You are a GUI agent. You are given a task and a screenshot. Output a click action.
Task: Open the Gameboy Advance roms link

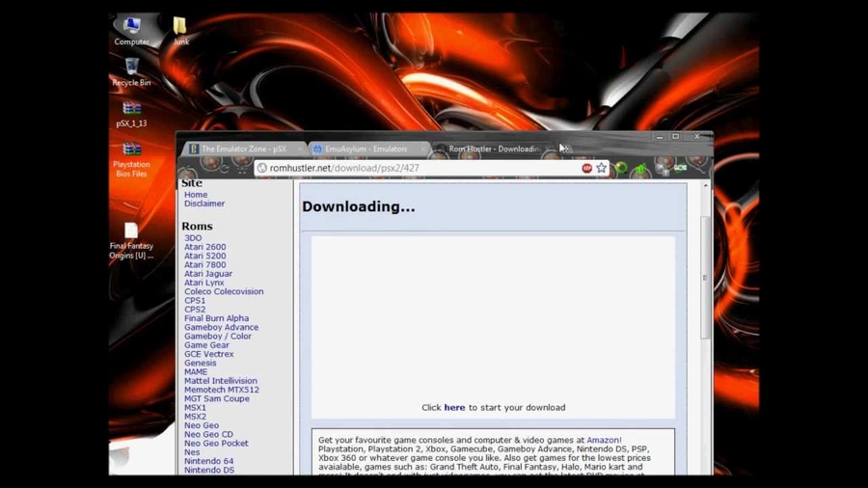[x=221, y=327]
